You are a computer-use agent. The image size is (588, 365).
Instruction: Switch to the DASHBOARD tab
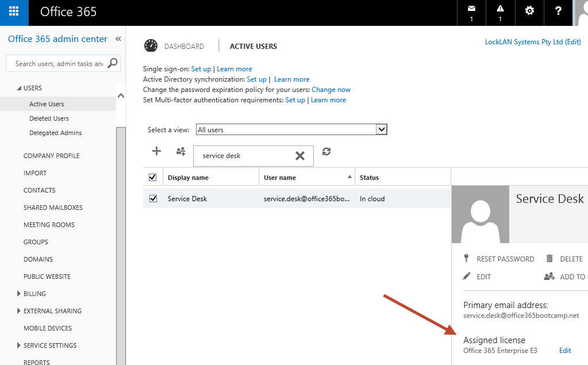[x=185, y=46]
